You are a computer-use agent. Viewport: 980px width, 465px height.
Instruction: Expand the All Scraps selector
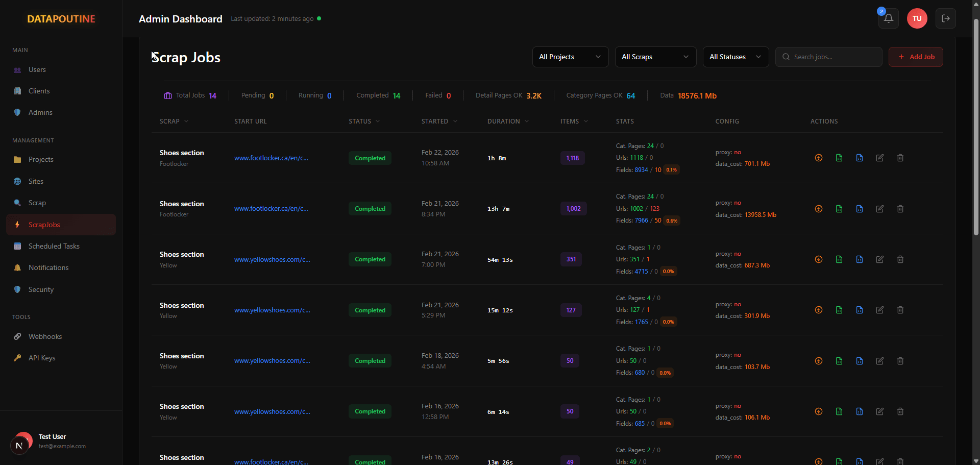tap(655, 57)
